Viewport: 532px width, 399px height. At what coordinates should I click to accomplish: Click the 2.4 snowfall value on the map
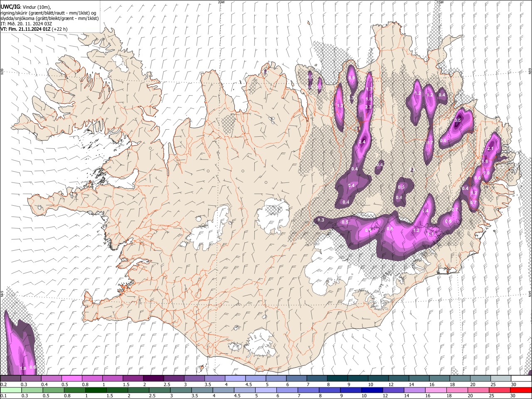coord(362,142)
